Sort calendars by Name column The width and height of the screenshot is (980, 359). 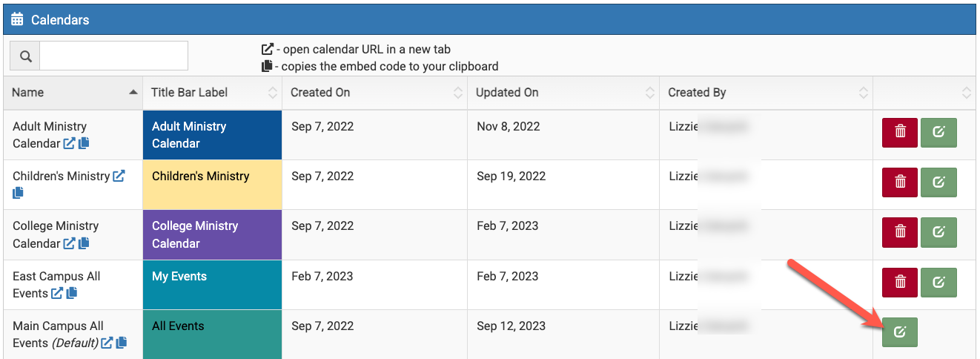[73, 93]
